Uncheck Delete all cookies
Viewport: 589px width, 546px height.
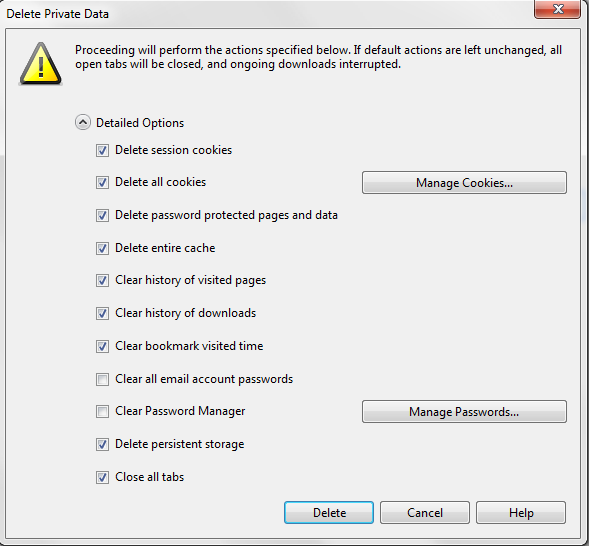102,183
